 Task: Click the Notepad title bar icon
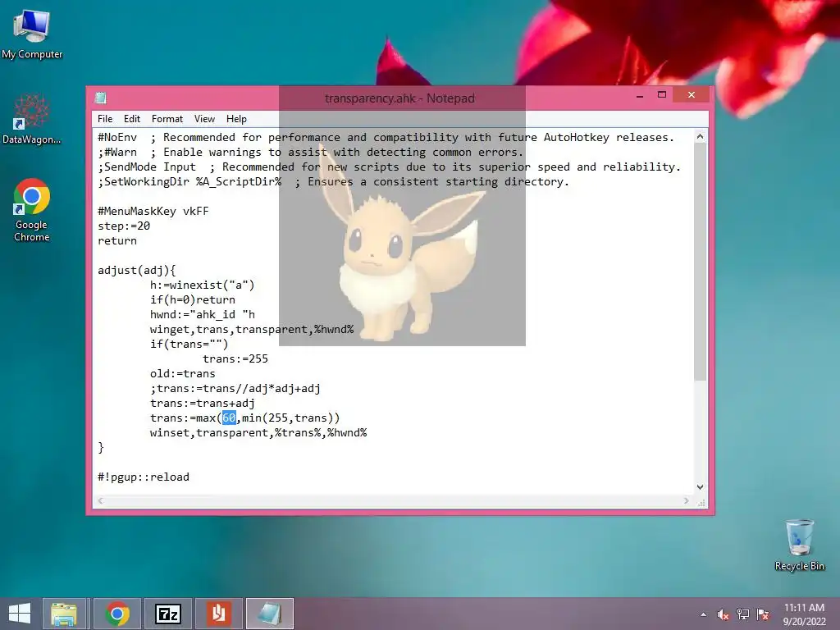[x=100, y=98]
